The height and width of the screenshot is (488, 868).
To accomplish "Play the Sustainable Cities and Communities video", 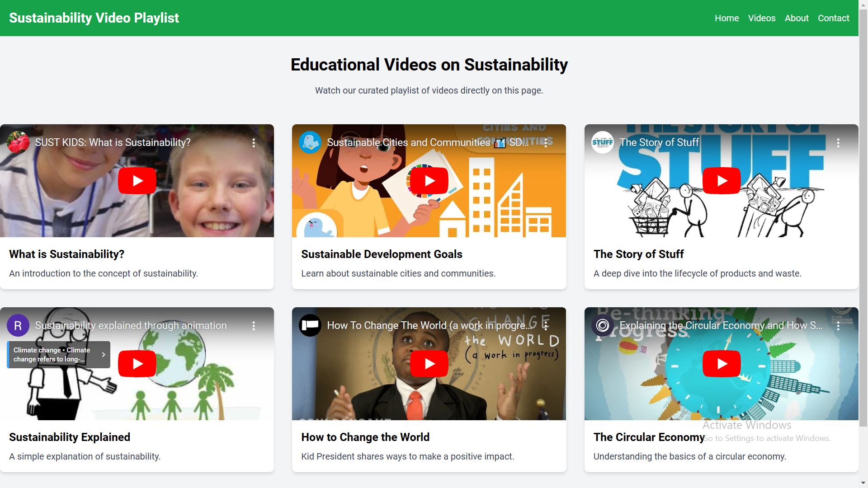I will tap(429, 181).
